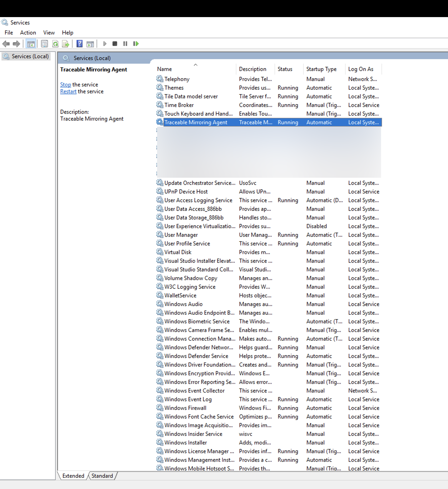Click the Refresh toolbar icon

pos(55,44)
